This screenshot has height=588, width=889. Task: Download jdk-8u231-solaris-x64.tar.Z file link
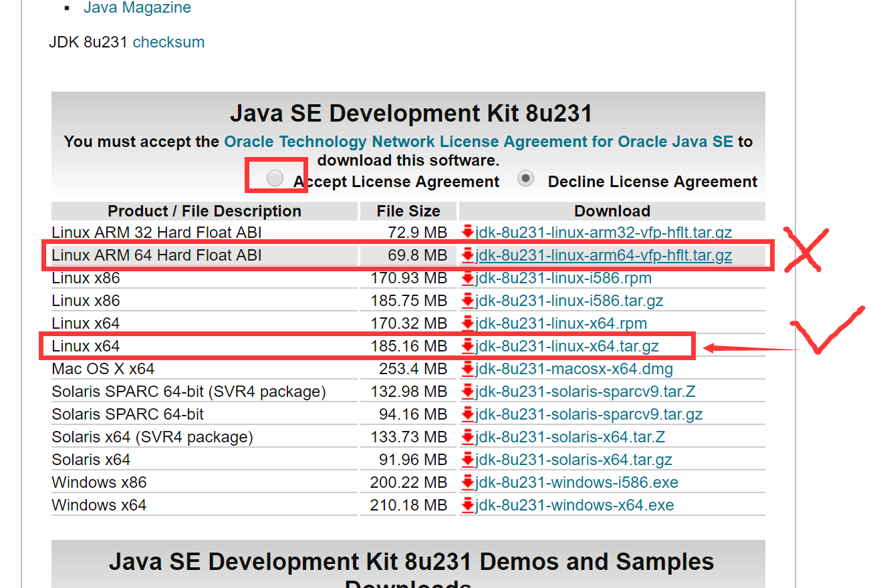tap(570, 437)
